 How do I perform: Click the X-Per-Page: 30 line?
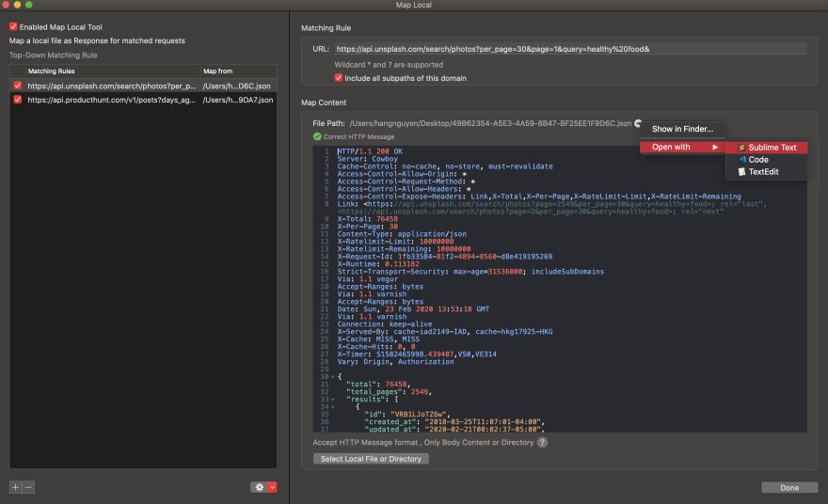(x=368, y=226)
